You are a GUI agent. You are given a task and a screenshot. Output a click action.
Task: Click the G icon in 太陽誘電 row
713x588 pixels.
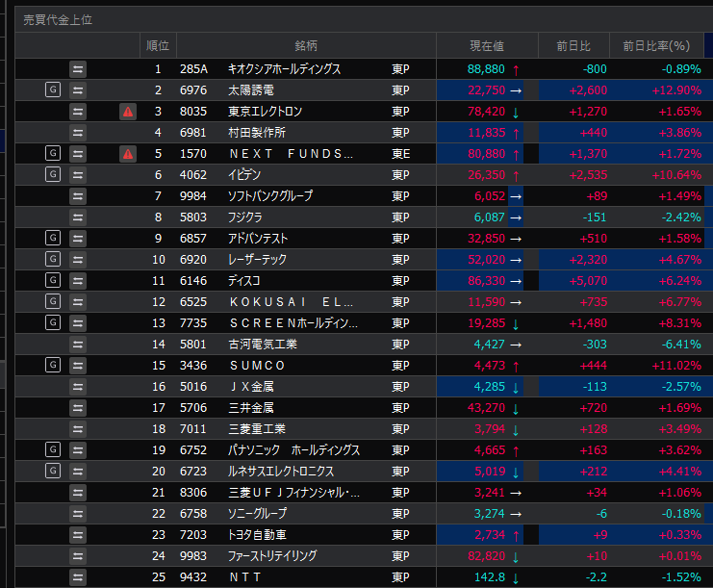coord(53,90)
